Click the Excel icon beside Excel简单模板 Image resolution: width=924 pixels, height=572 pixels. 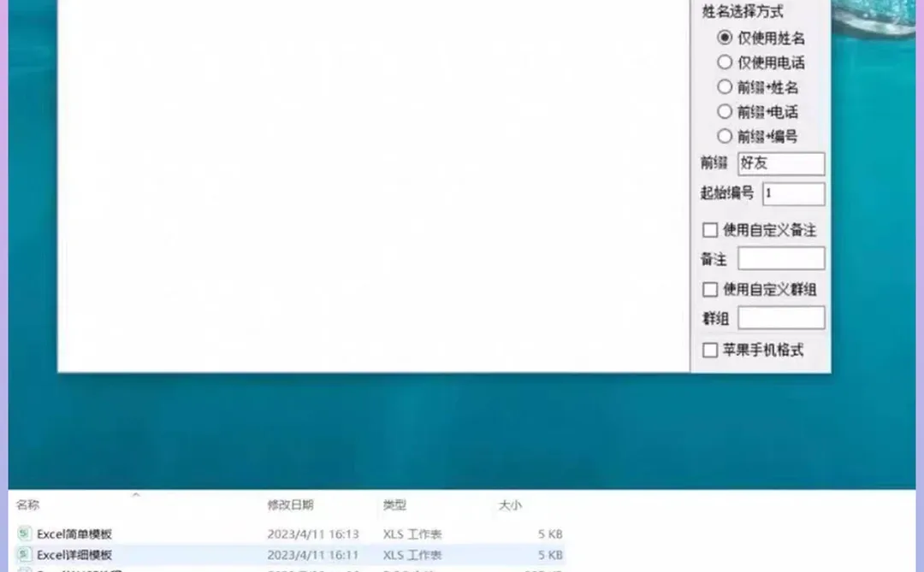pyautogui.click(x=25, y=534)
